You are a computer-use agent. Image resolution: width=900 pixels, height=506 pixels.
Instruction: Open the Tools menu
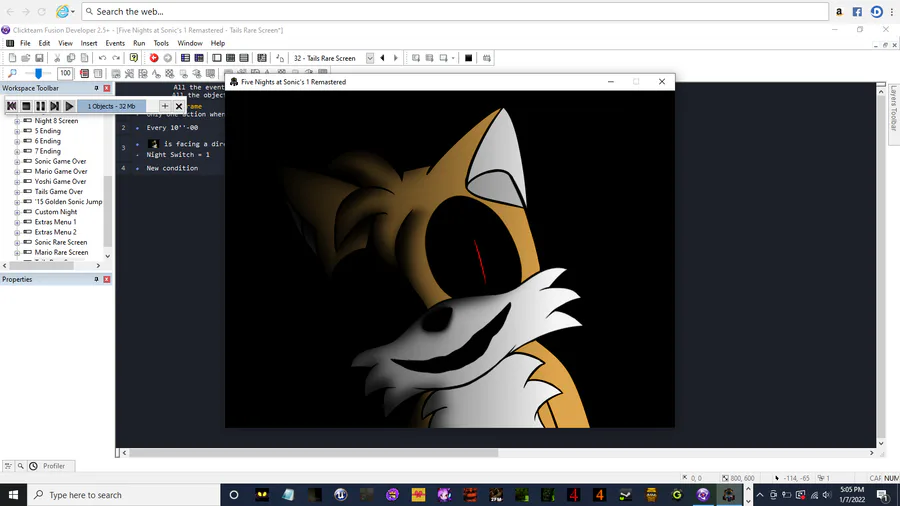click(161, 43)
